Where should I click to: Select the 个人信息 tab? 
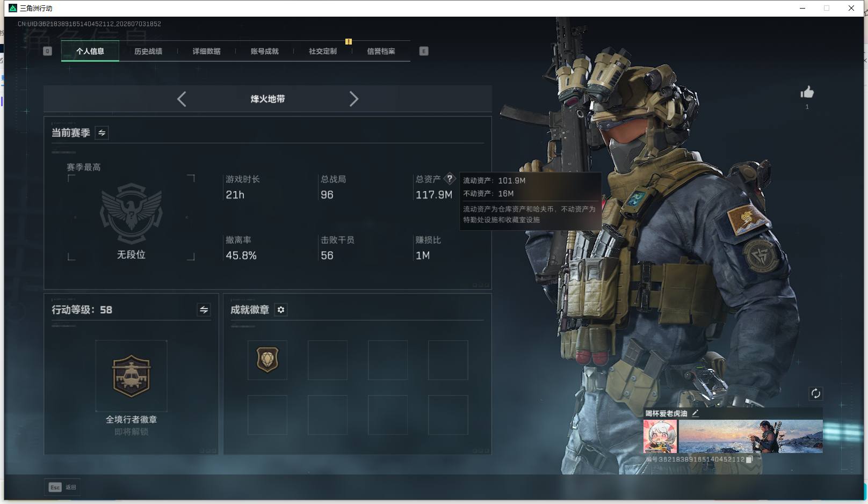[x=90, y=52]
